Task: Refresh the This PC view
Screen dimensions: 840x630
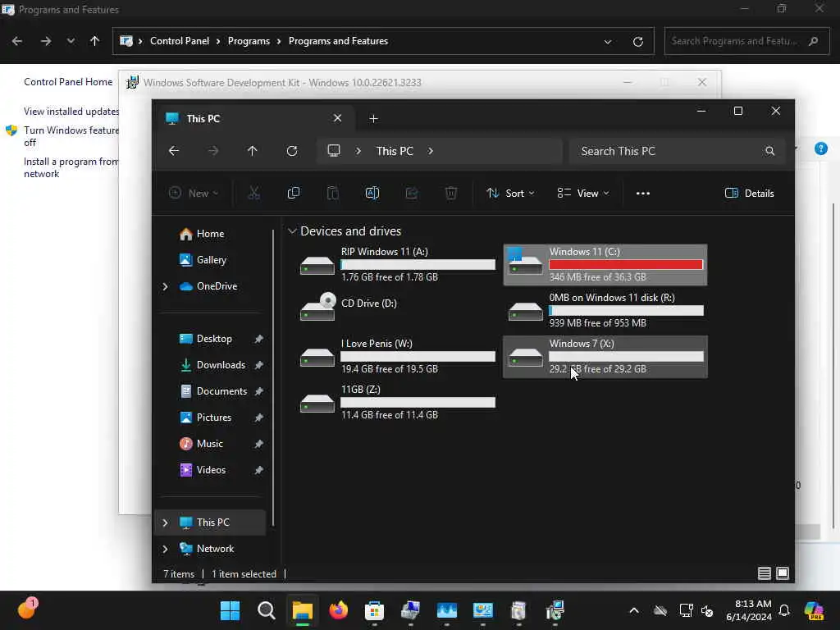Action: 292,151
